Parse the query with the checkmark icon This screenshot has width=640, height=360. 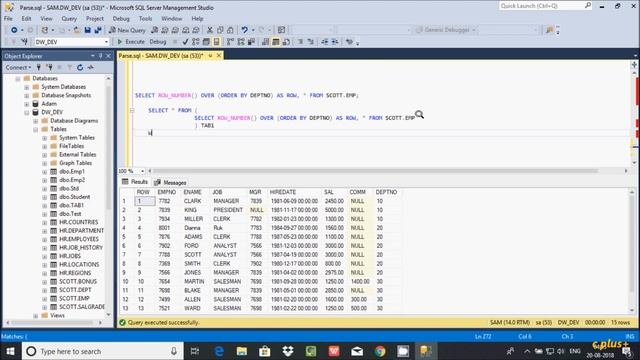coord(185,42)
